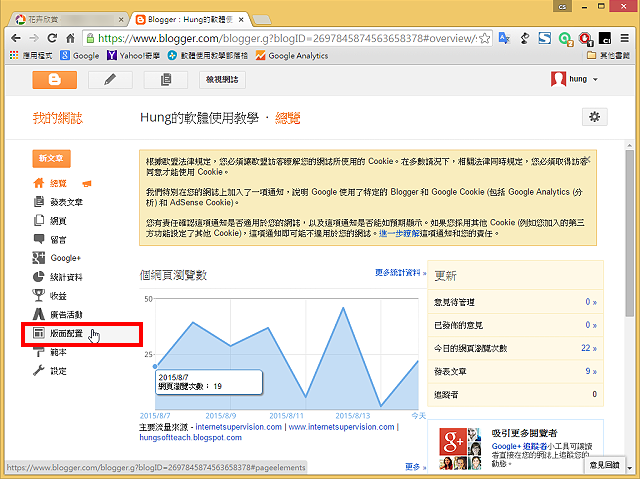
Task: Open 發表文章 posts in sidebar
Action: coord(66,202)
